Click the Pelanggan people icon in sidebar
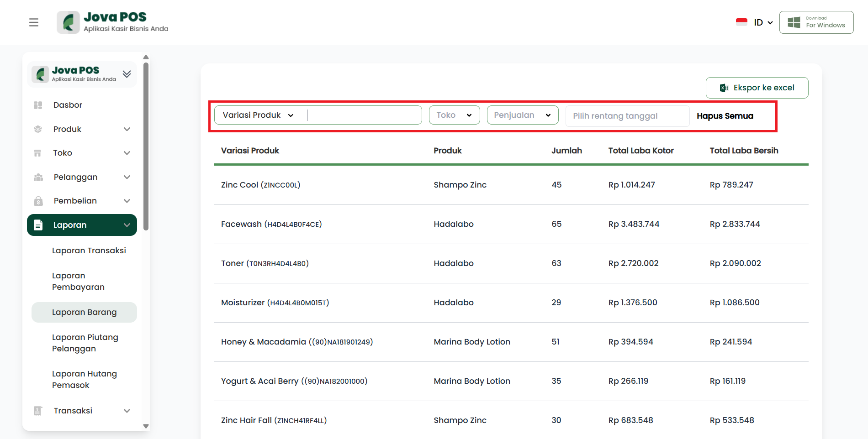This screenshot has height=439, width=868. [x=38, y=177]
